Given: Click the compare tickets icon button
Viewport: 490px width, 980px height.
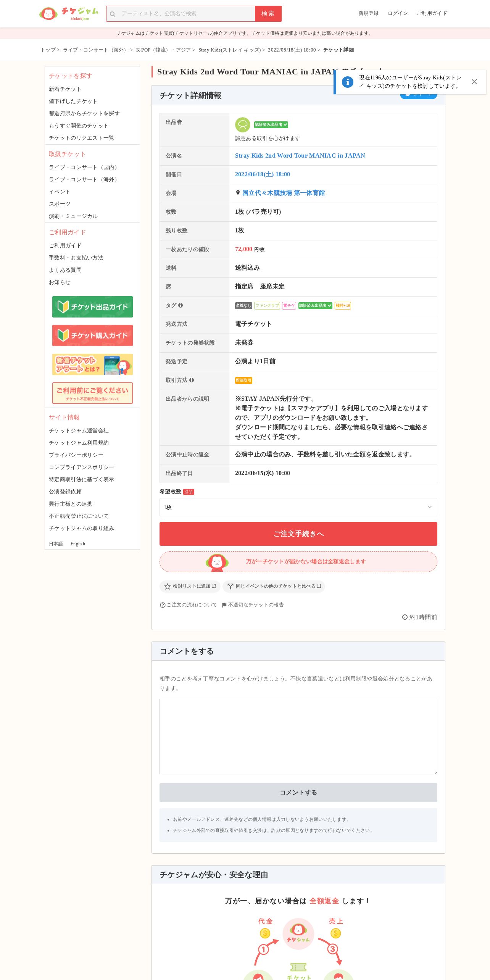Looking at the screenshot, I should 230,587.
